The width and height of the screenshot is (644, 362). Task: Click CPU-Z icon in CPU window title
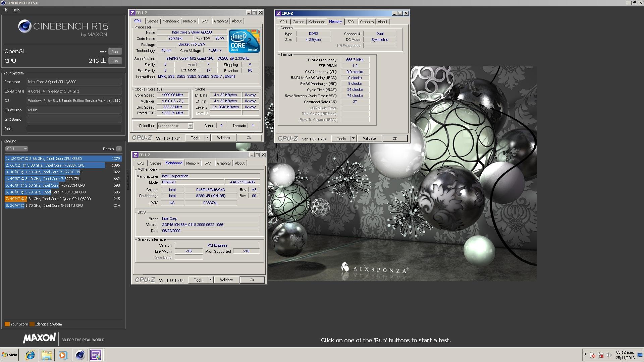[132, 13]
